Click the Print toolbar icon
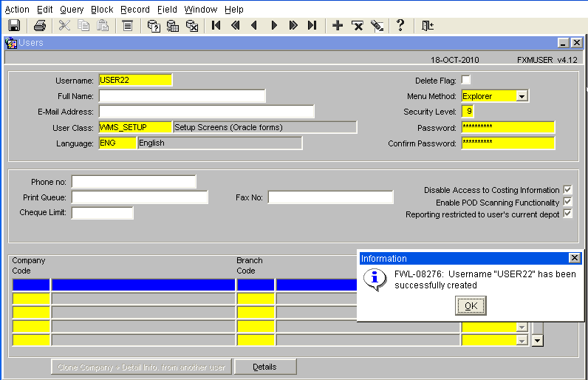The height and width of the screenshot is (380, 588). click(x=40, y=26)
